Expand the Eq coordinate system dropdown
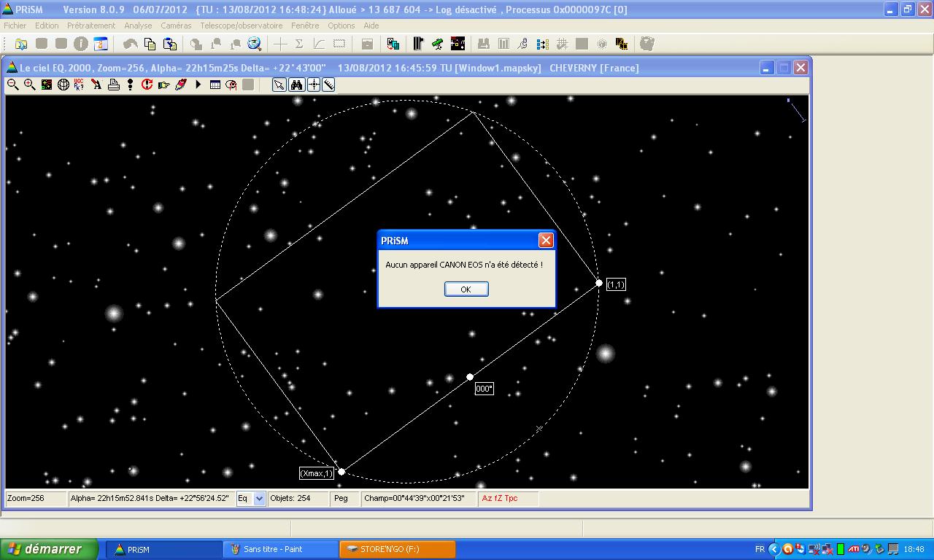Screen dimensions: 934x560 coord(260,499)
